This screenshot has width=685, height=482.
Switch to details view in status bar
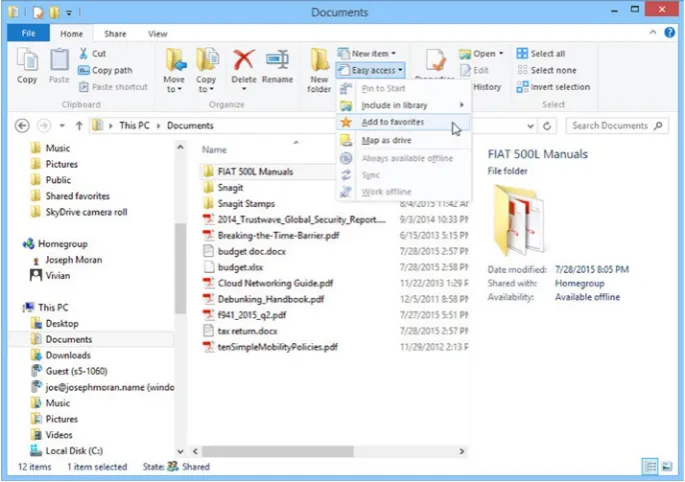[650, 467]
